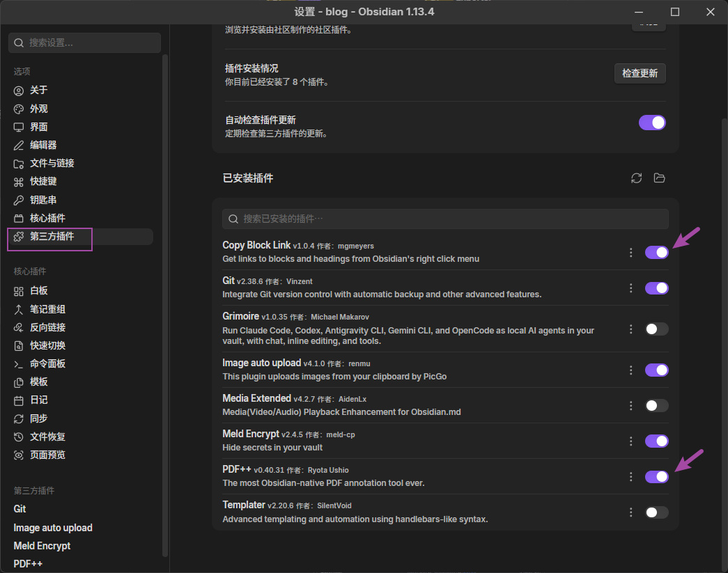Viewport: 728px width, 573px height.
Task: Click the search icon in settings search
Action: click(x=19, y=42)
